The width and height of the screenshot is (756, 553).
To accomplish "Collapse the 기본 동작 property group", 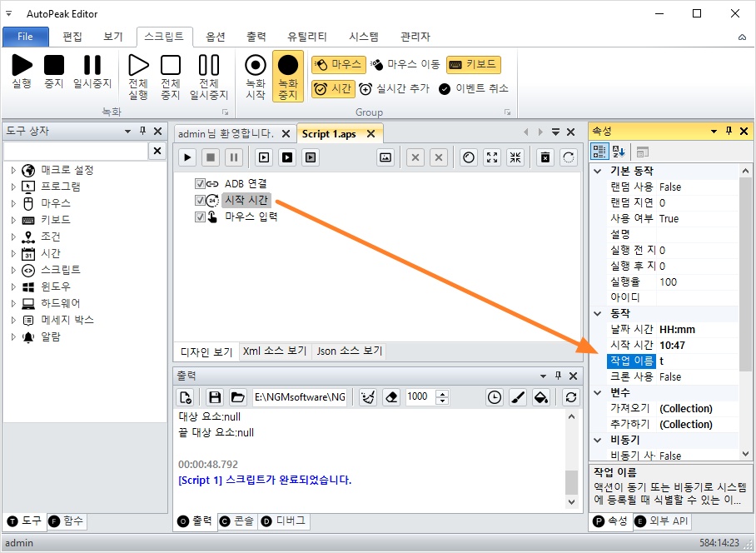I will click(x=598, y=172).
